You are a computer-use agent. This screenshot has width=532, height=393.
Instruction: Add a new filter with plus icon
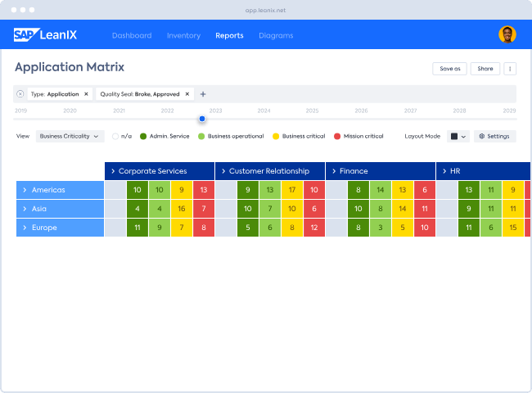pos(203,94)
